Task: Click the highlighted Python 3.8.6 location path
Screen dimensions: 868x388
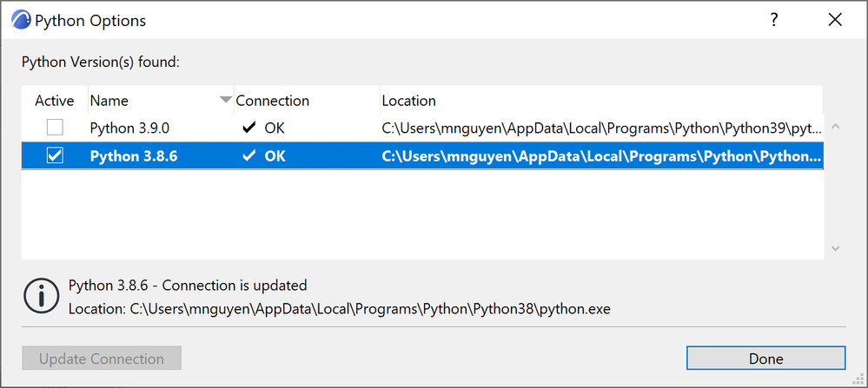Action: coord(600,156)
